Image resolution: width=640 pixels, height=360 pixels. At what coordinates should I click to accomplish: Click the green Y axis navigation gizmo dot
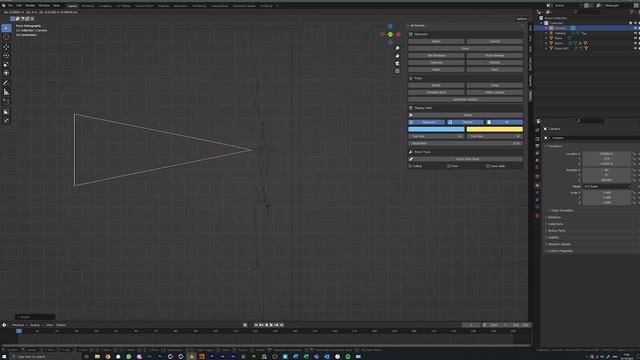[x=390, y=35]
